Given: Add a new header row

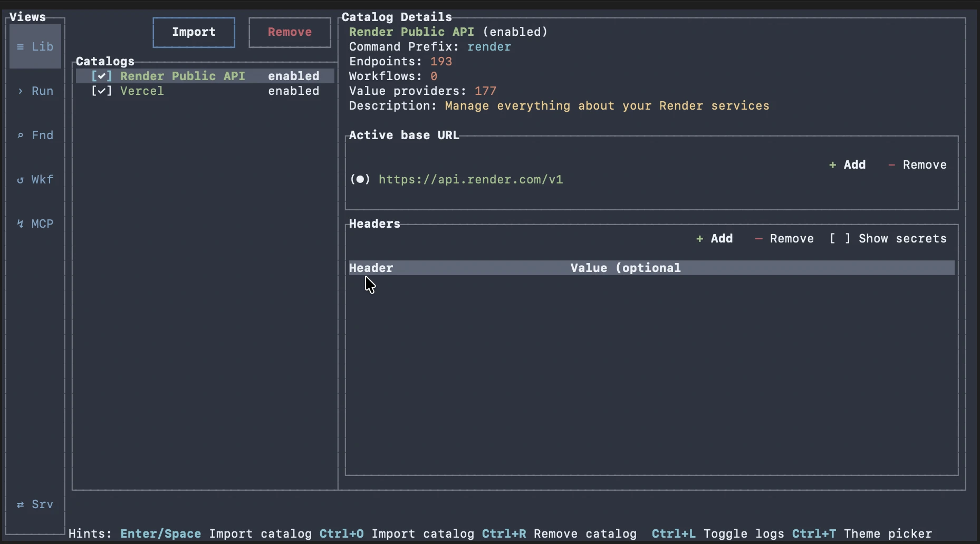Looking at the screenshot, I should (x=714, y=238).
